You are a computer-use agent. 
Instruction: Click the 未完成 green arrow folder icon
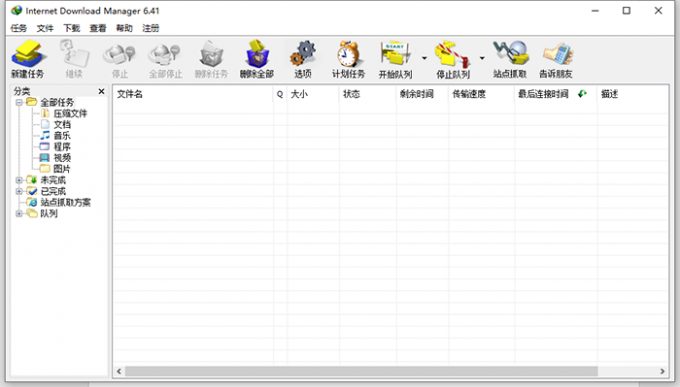coord(32,180)
